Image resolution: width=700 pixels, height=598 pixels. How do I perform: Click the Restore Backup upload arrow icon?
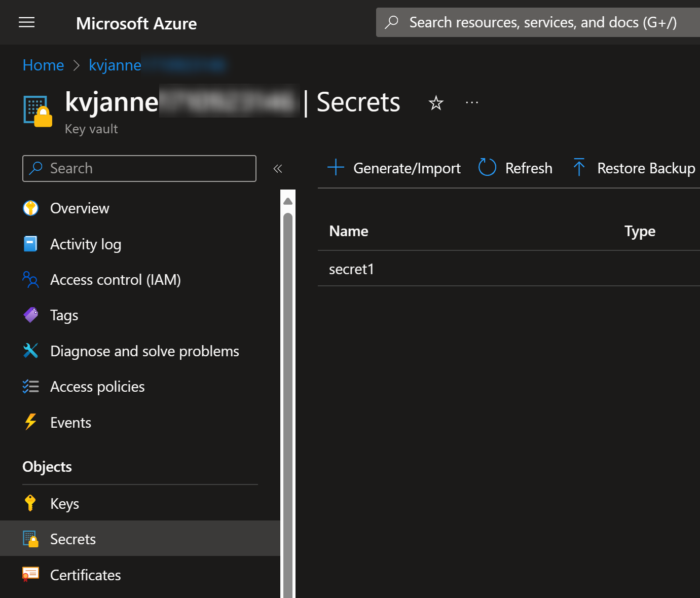pos(579,167)
